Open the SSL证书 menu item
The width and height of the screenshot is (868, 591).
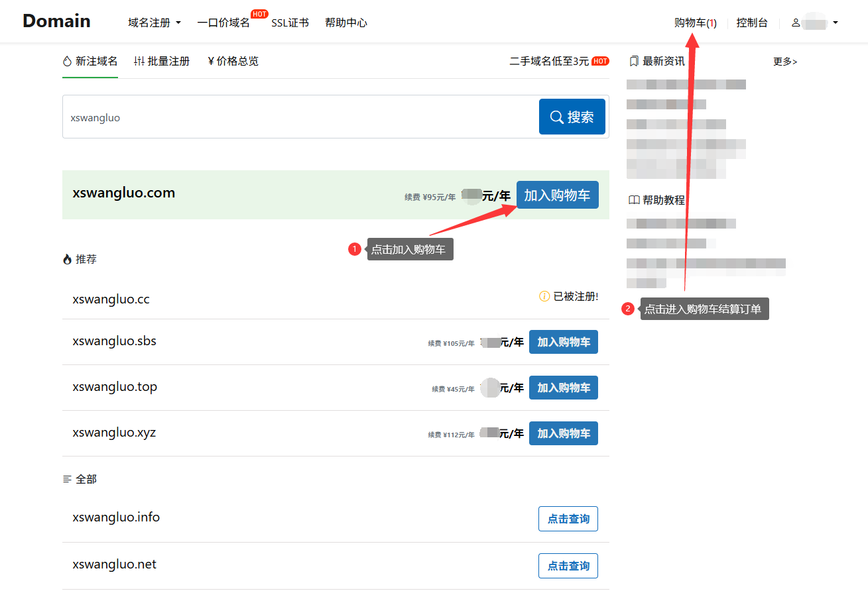pyautogui.click(x=290, y=23)
